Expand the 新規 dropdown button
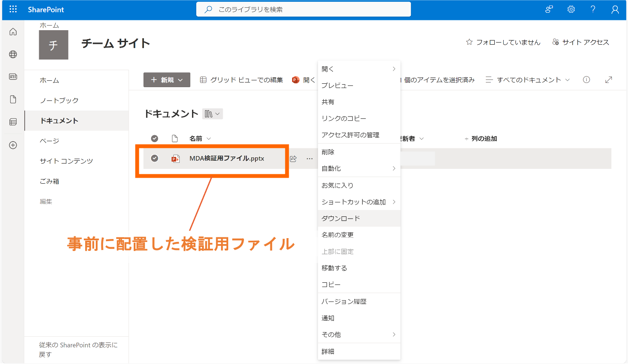The width and height of the screenshot is (628, 364). (x=166, y=80)
